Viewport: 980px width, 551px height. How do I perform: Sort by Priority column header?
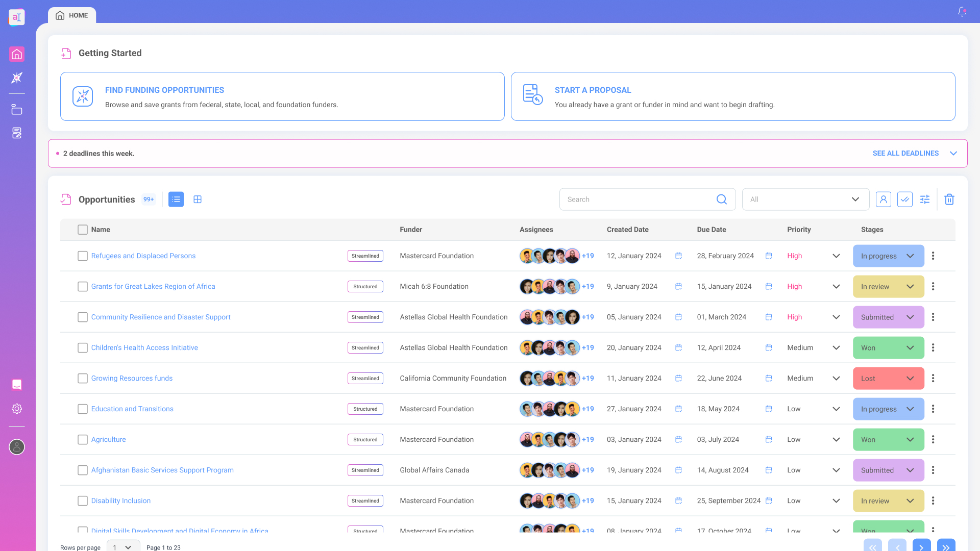(799, 230)
